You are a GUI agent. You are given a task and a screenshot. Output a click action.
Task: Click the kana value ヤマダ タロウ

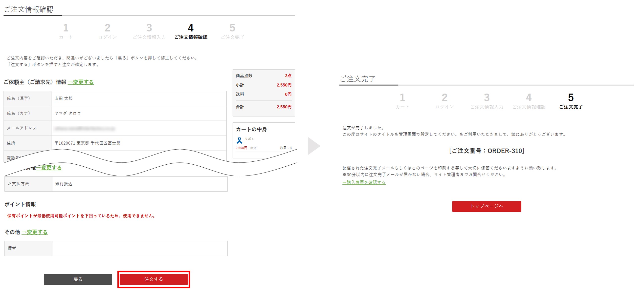67,113
